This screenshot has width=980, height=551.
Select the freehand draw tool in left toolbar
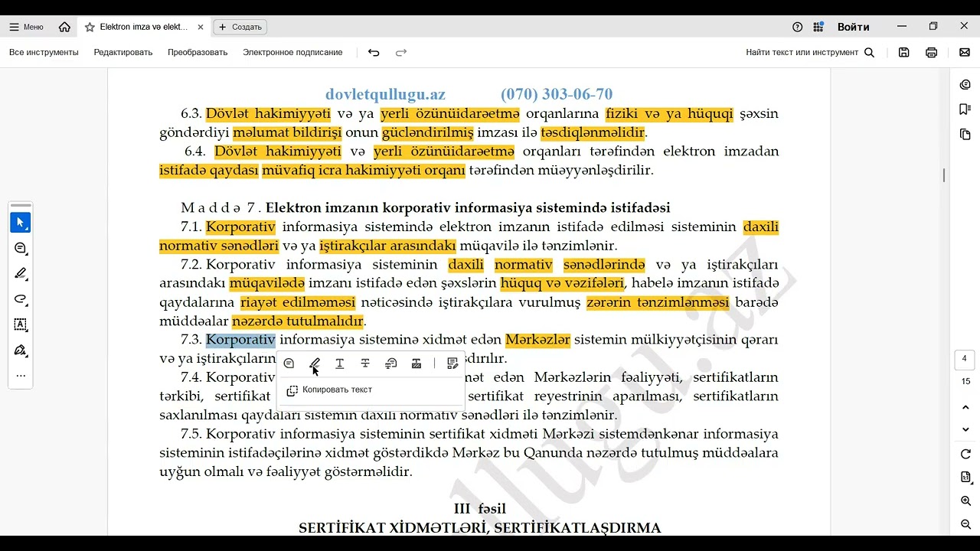coord(21,299)
